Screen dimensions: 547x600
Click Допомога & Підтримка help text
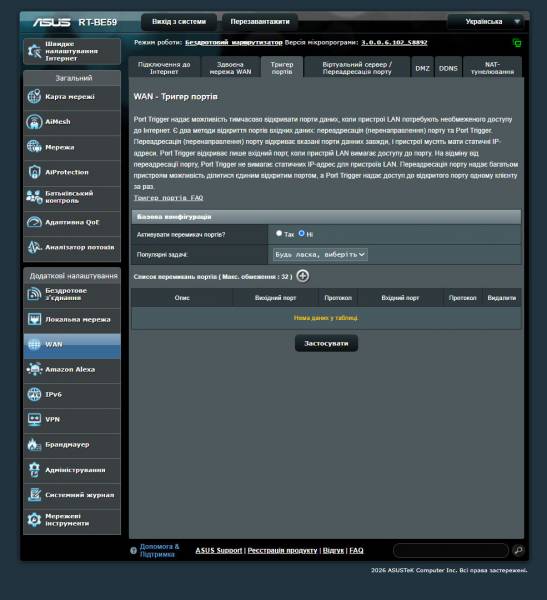[160, 550]
